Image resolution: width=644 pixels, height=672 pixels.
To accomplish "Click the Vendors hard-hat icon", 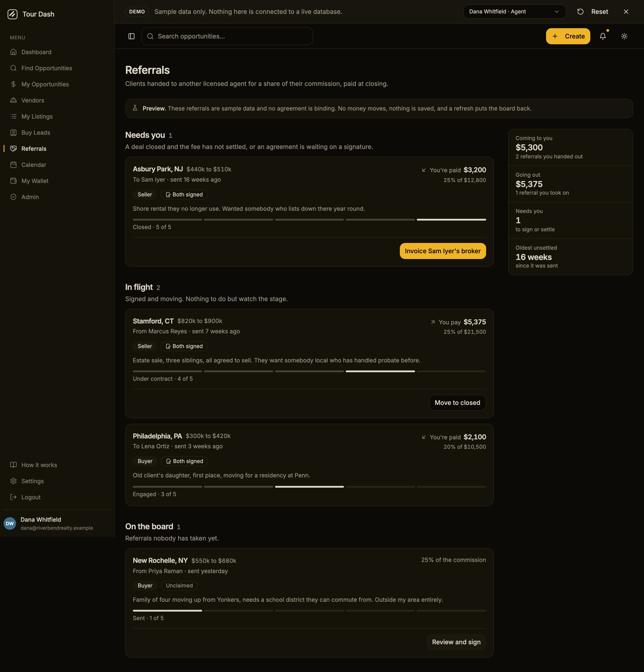I will click(13, 100).
